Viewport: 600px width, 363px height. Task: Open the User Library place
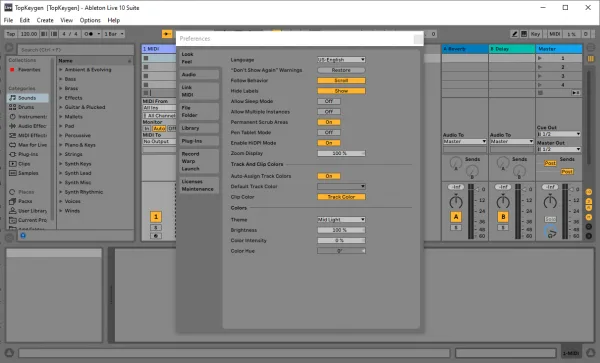28,211
